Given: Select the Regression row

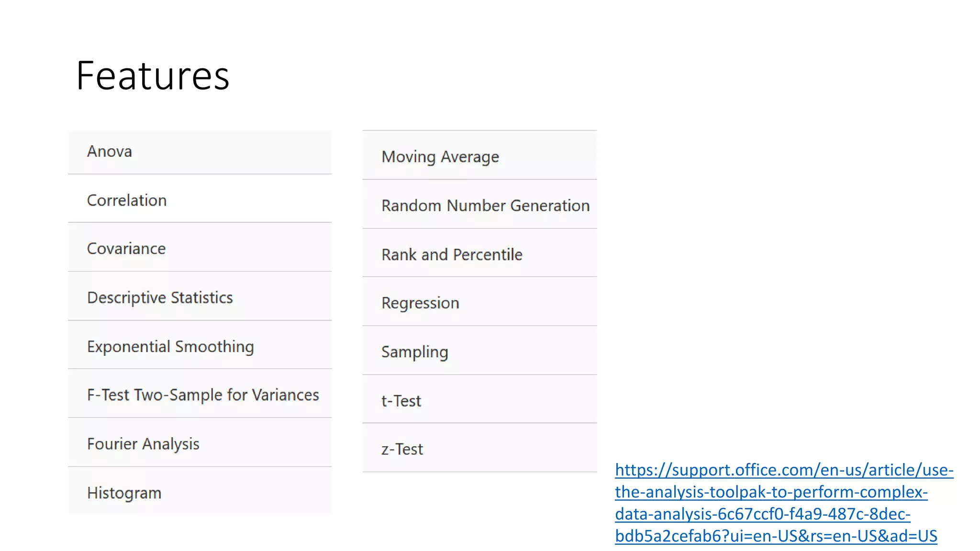Looking at the screenshot, I should [479, 302].
